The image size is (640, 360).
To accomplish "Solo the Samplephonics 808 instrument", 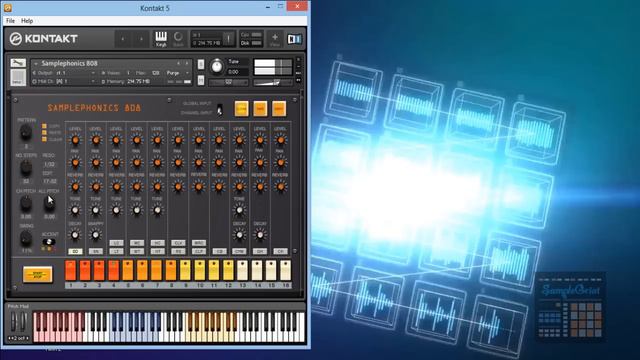I will [x=200, y=64].
